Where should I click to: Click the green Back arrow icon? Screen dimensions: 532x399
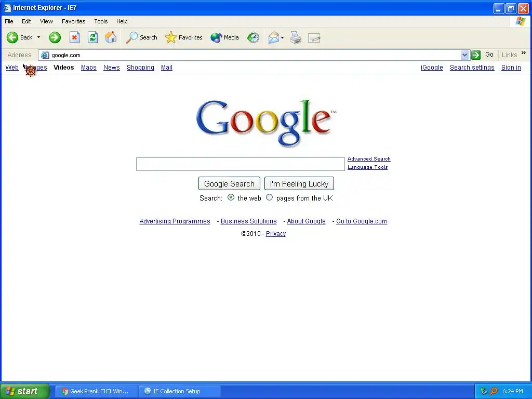coord(12,37)
